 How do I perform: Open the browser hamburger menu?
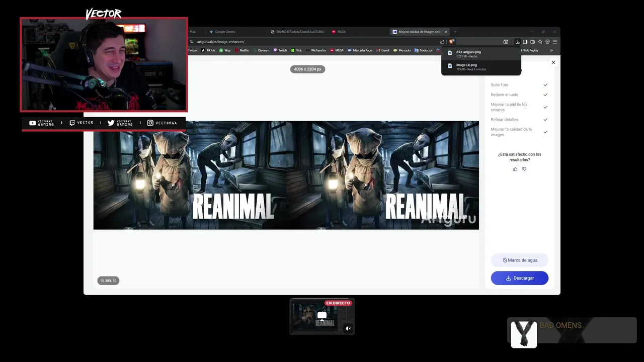tap(555, 42)
